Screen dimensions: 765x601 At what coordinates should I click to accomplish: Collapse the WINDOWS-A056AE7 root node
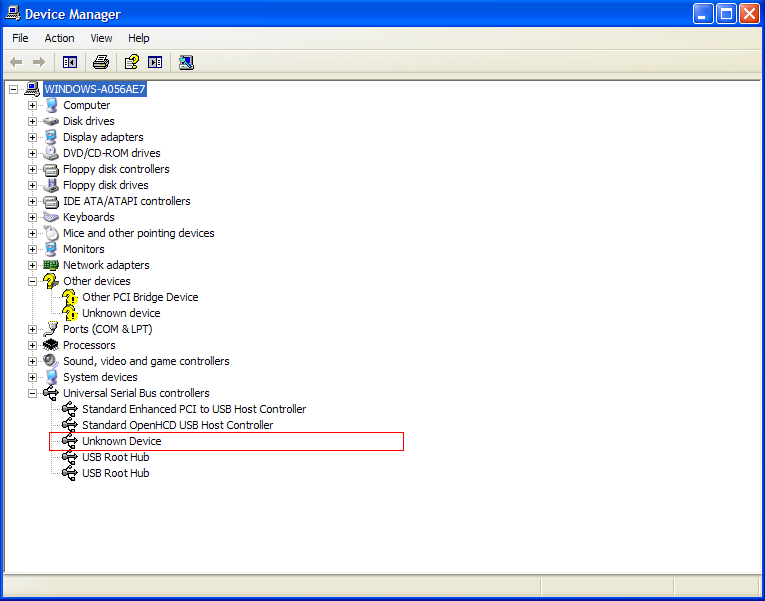13,89
